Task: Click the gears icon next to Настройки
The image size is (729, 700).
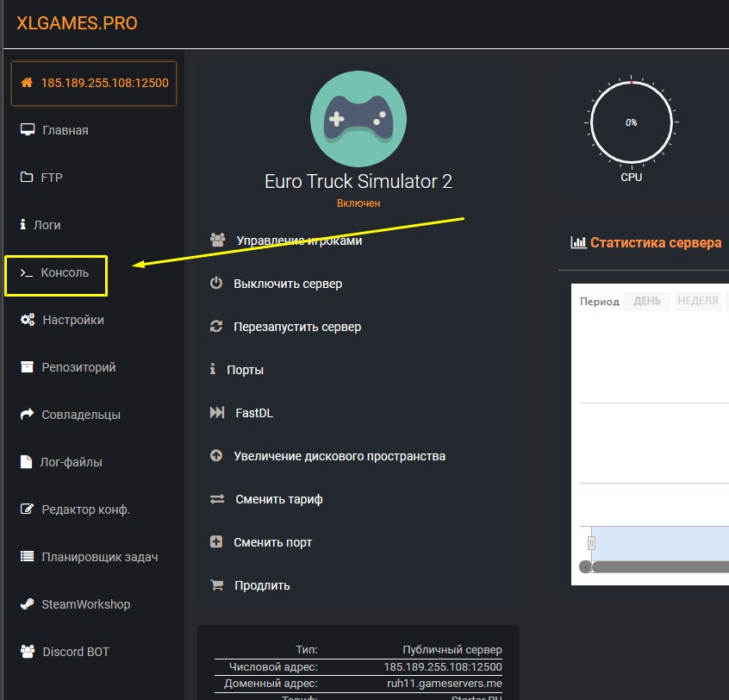Action: (27, 320)
